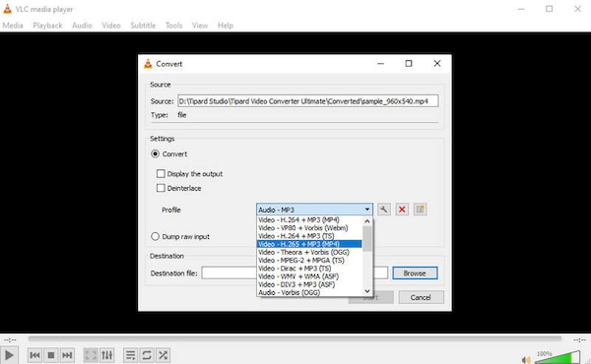The height and width of the screenshot is (364, 591).
Task: Choose Video - MPEG-2 + MPGA (TS) profile
Action: pyautogui.click(x=309, y=260)
